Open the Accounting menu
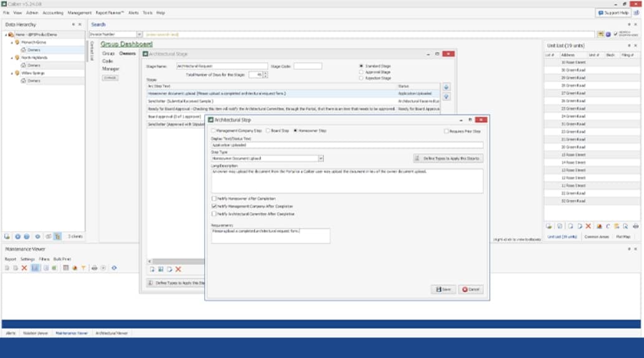 53,12
